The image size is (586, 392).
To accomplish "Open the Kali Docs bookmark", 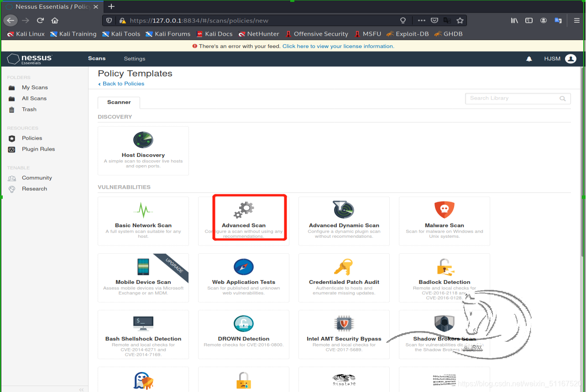I will 215,34.
